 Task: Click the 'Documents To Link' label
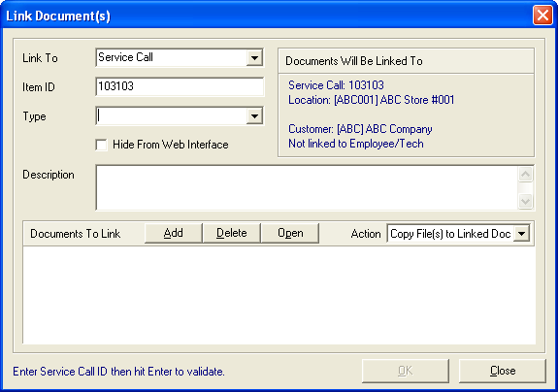[x=76, y=234]
